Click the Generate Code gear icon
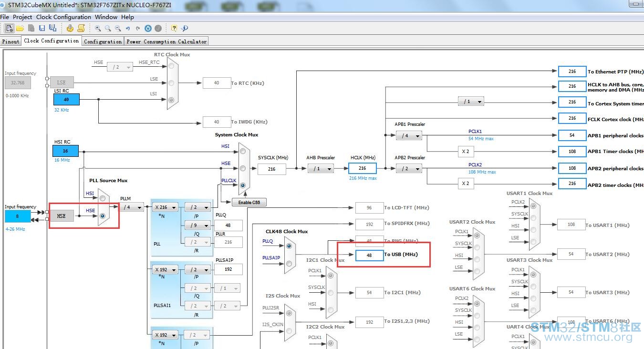 click(70, 28)
